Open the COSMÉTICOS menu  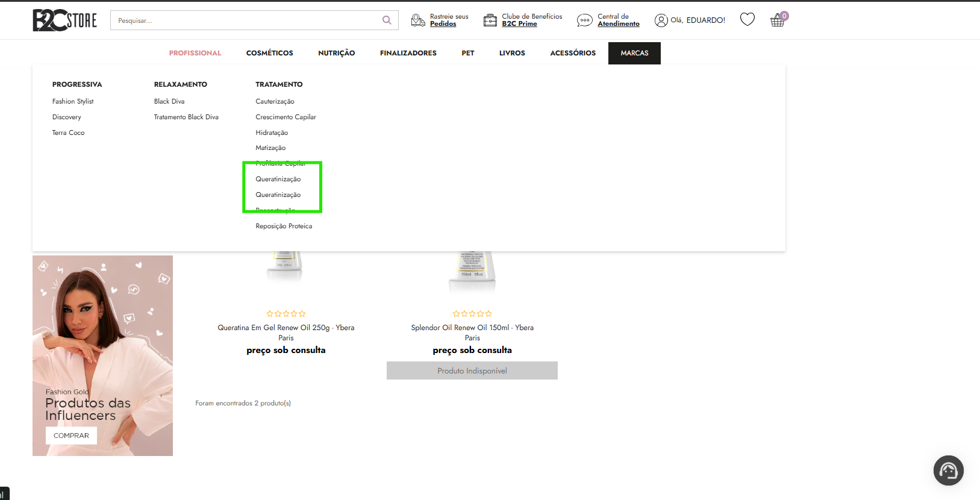click(x=270, y=53)
